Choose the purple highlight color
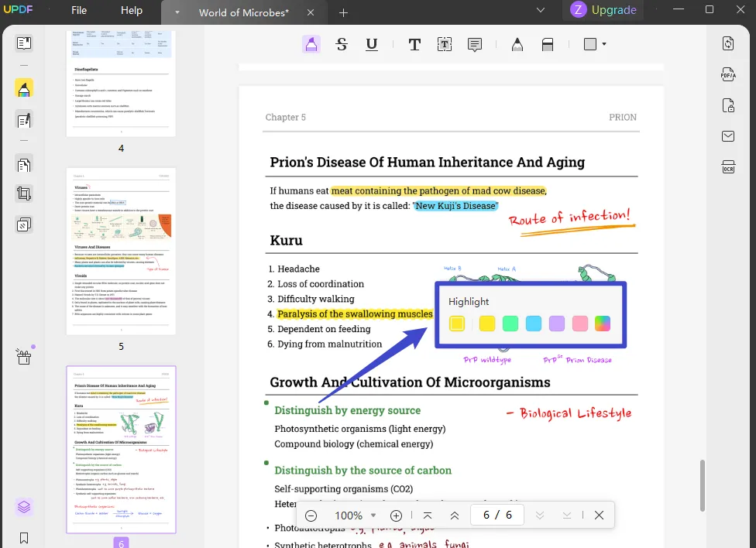This screenshot has height=548, width=756. (556, 324)
